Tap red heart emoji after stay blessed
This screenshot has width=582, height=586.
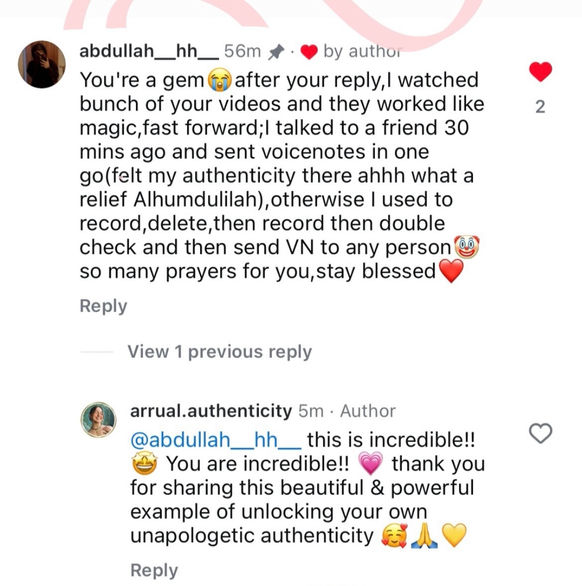point(451,271)
